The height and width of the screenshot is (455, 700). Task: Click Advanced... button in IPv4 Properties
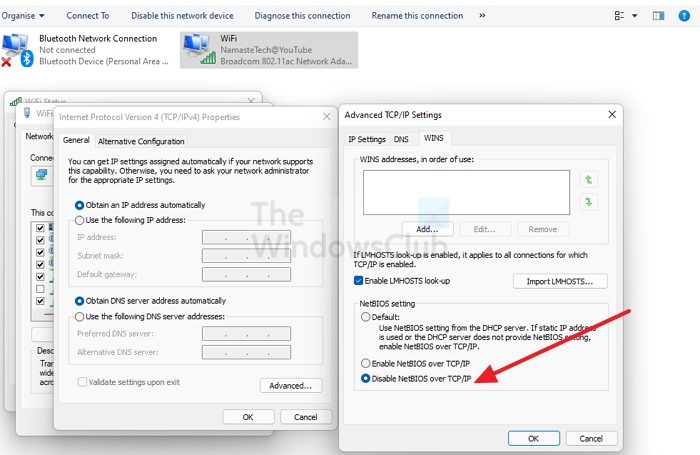coord(291,386)
